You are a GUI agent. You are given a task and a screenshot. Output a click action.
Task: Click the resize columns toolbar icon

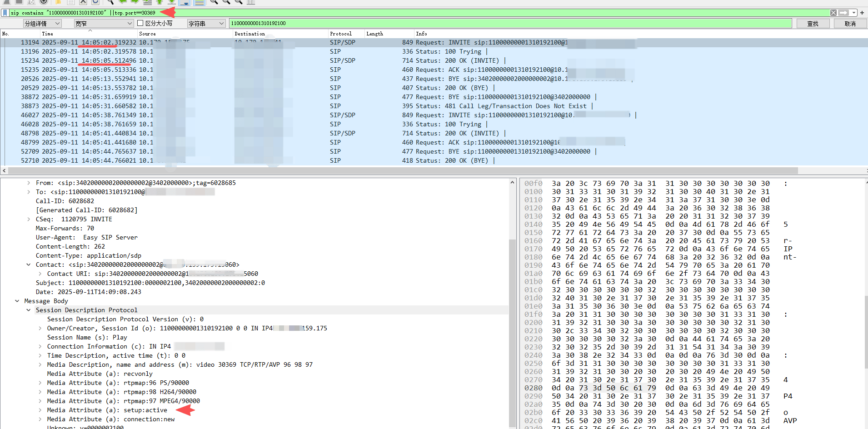(250, 2)
